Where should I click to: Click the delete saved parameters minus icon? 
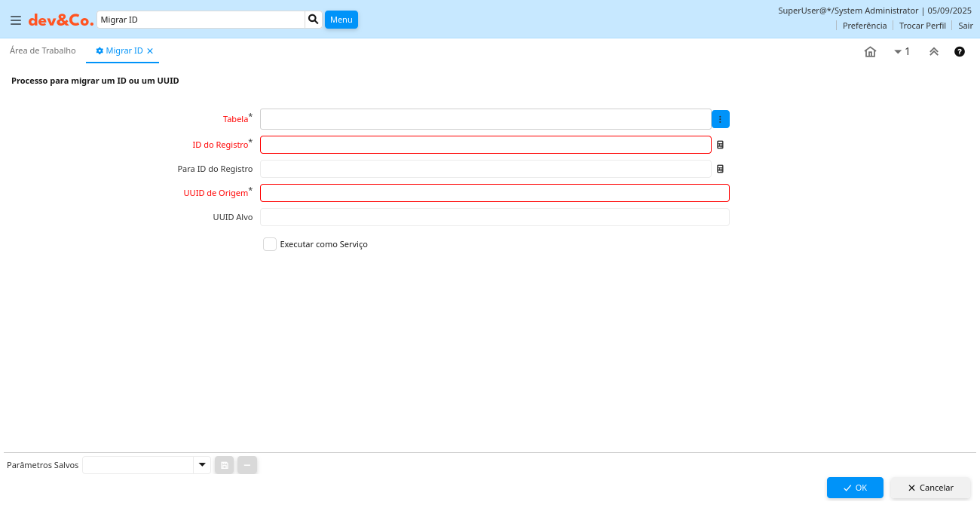247,466
